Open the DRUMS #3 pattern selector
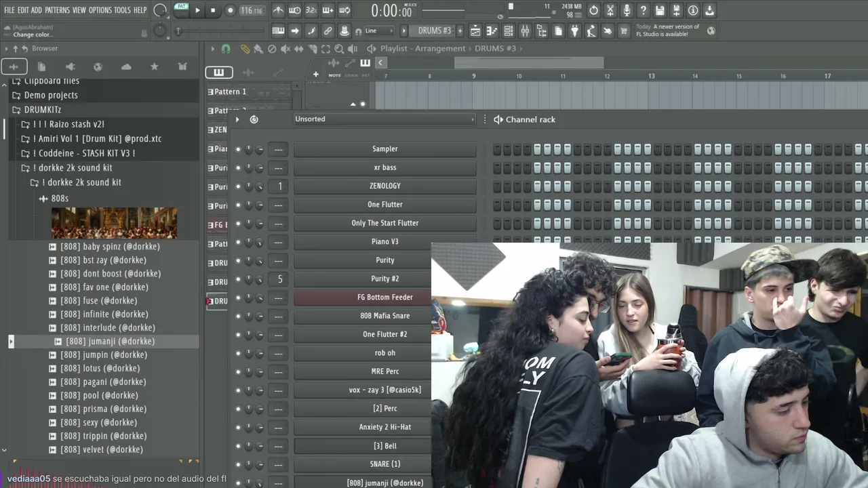 coord(434,31)
